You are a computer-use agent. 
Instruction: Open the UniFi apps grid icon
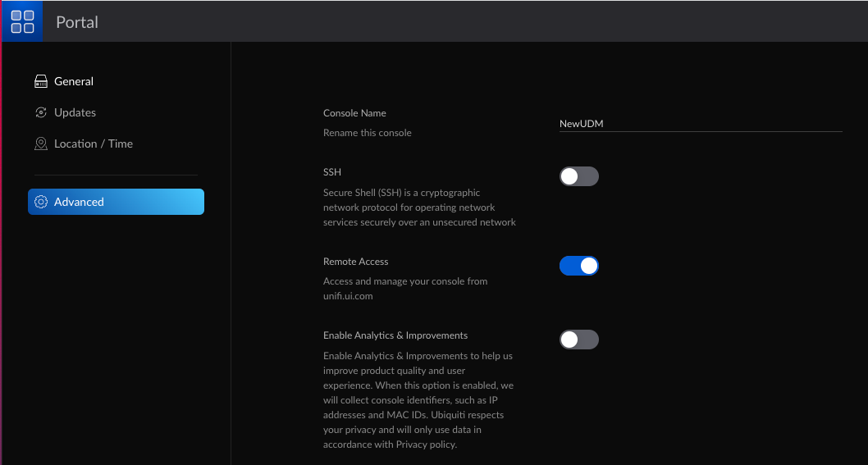(22, 22)
